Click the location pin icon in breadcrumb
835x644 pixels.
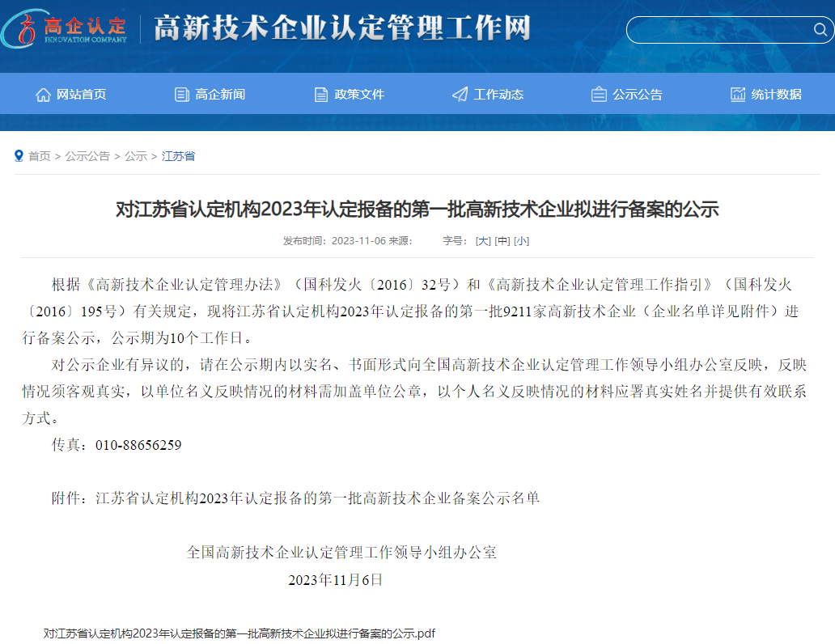tap(19, 156)
